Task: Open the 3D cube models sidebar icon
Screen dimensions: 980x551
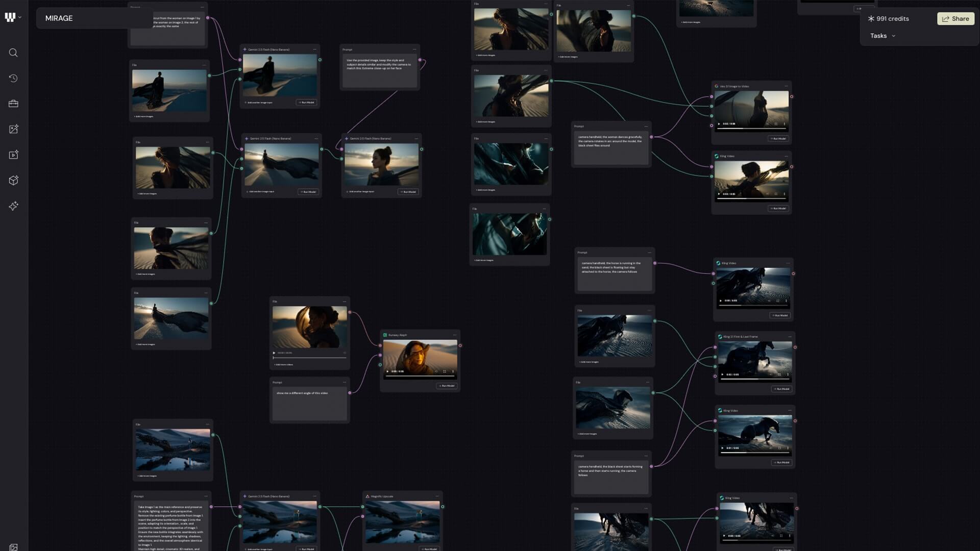Action: click(13, 180)
